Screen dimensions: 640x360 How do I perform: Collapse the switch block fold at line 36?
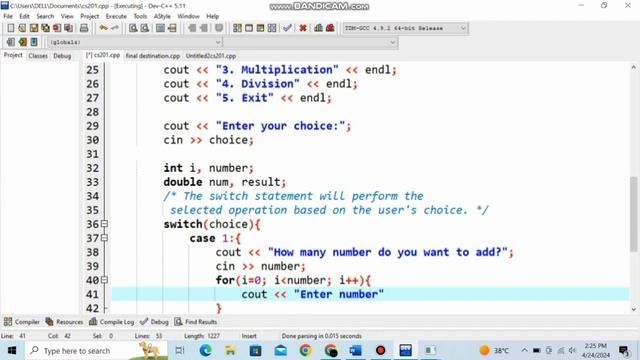(104, 224)
